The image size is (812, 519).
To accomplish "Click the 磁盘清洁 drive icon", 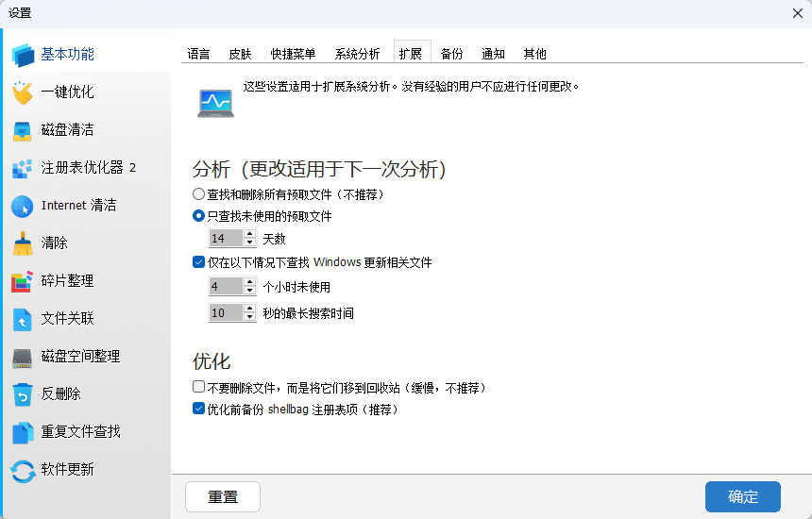I will click(x=23, y=131).
